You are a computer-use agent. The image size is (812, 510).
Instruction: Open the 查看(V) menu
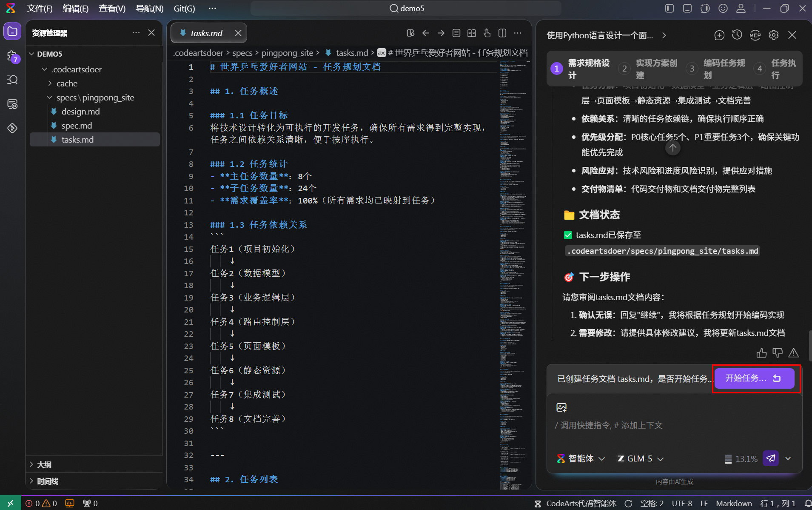(x=112, y=9)
